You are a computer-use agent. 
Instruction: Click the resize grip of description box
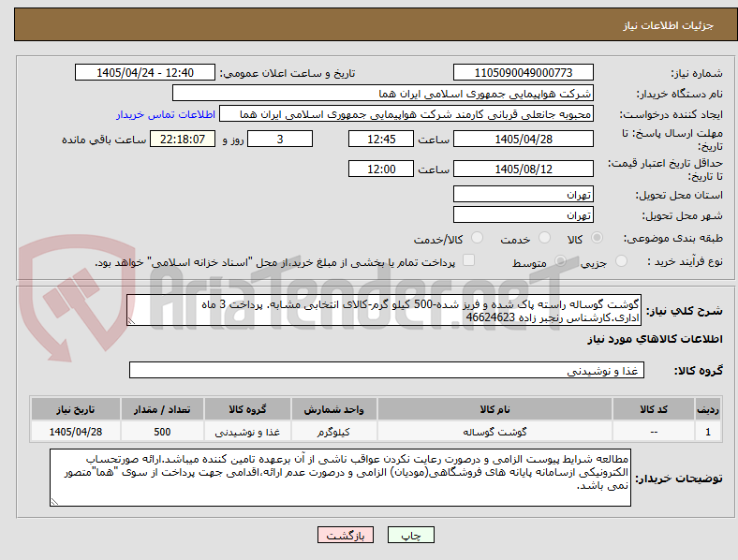[131, 321]
